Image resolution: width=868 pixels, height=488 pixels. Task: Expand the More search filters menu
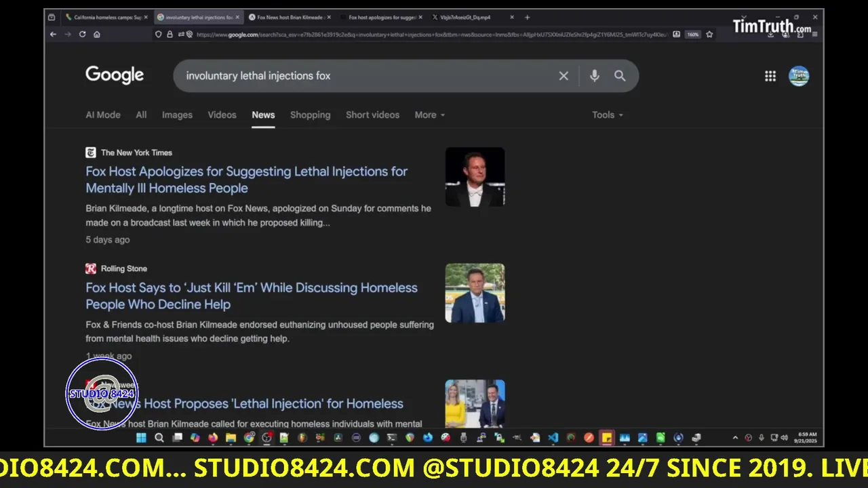point(430,115)
